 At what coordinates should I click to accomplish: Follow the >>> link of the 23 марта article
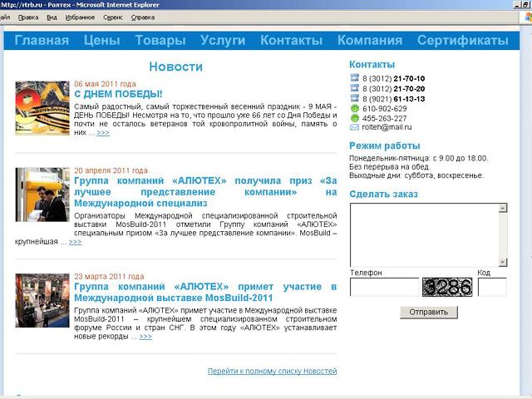point(145,337)
